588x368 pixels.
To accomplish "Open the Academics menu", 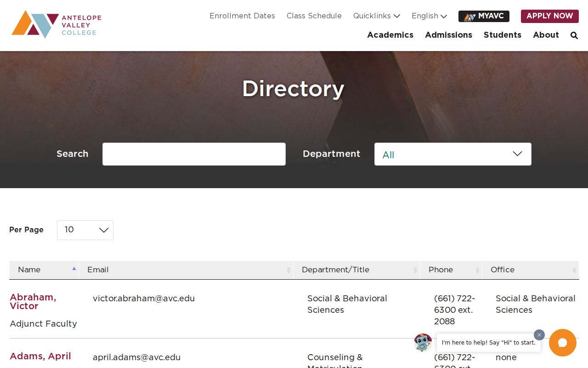I will click(390, 35).
